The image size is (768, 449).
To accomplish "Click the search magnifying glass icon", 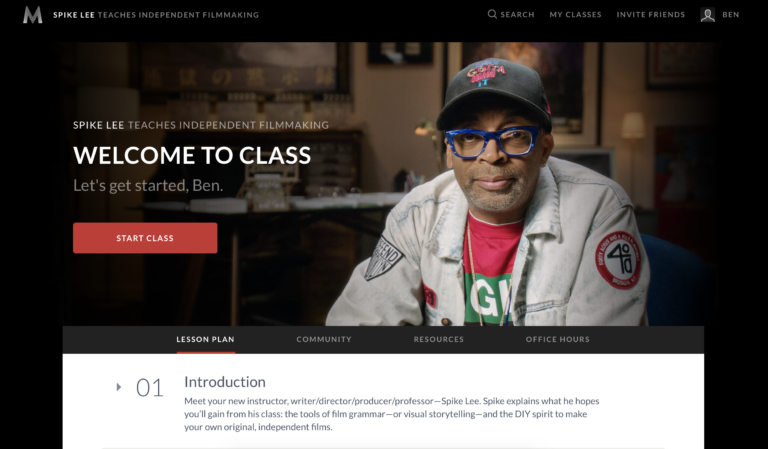I will click(492, 14).
